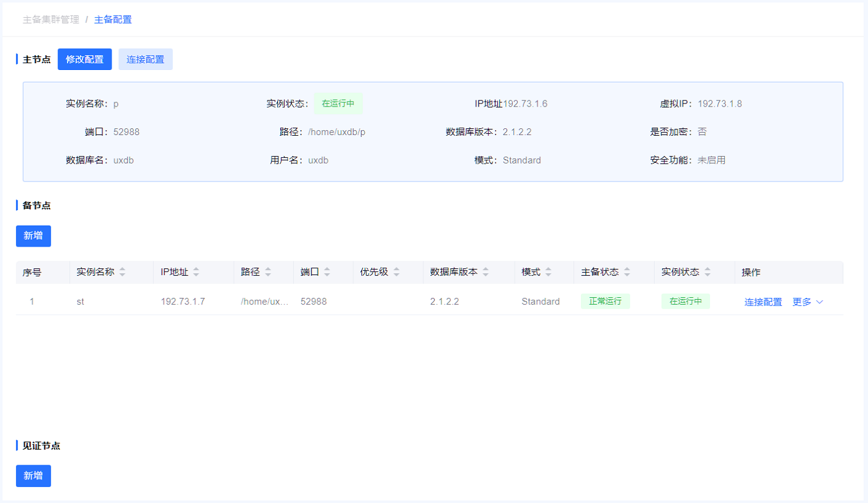The width and height of the screenshot is (868, 503).
Task: Sort rows by 主备状态 arrows
Action: click(627, 272)
